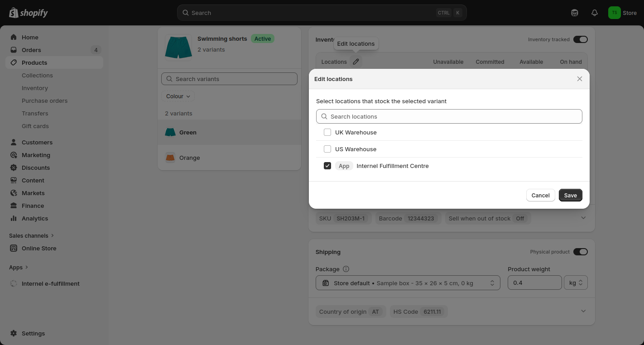Open the Internel e-fulfillment app
This screenshot has height=345, width=644.
(x=50, y=283)
